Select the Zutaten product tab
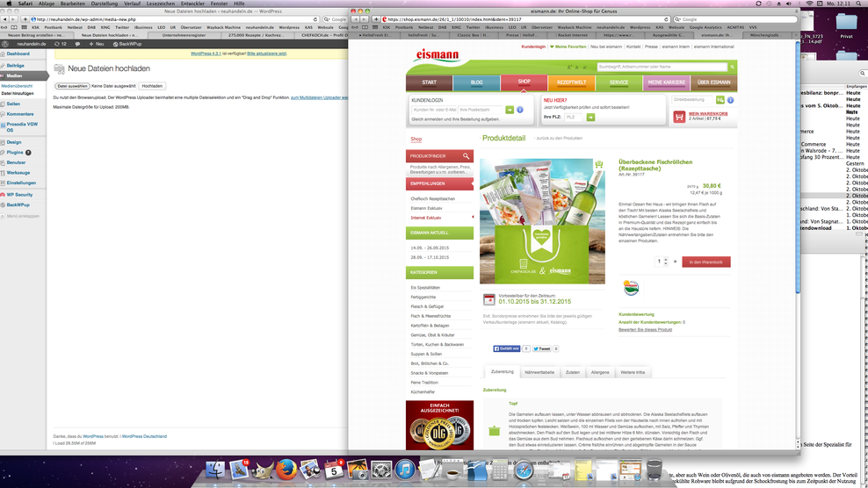This screenshot has height=488, width=868. point(573,372)
